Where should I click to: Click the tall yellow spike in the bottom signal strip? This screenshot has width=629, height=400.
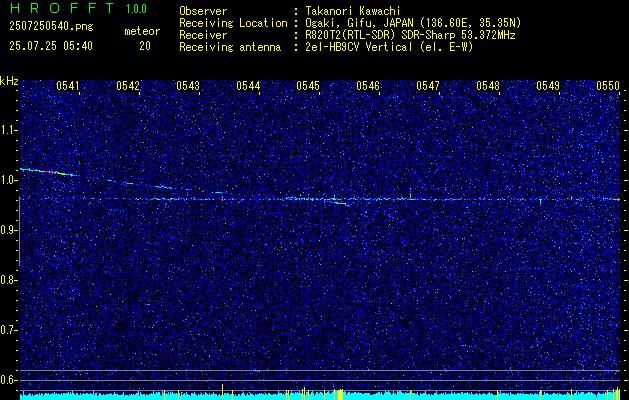click(x=222, y=392)
